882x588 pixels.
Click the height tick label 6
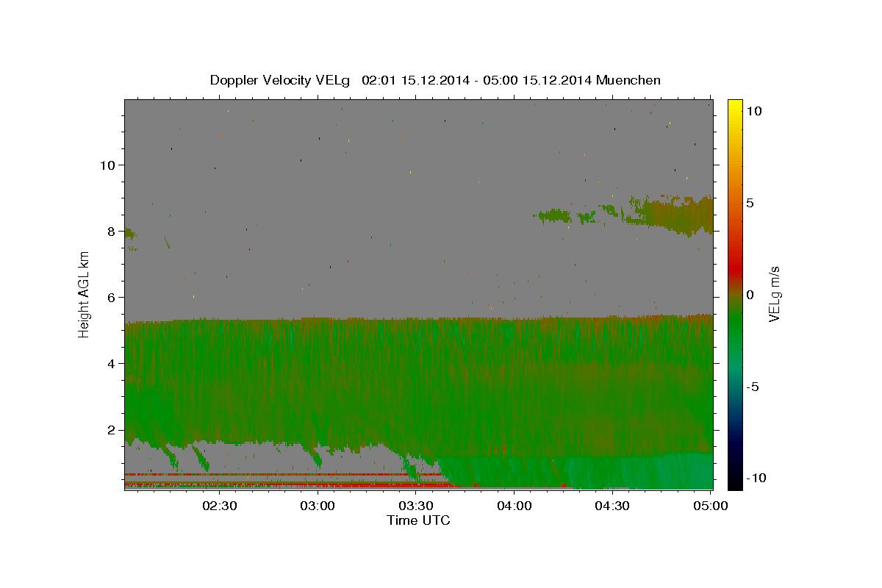click(x=112, y=297)
